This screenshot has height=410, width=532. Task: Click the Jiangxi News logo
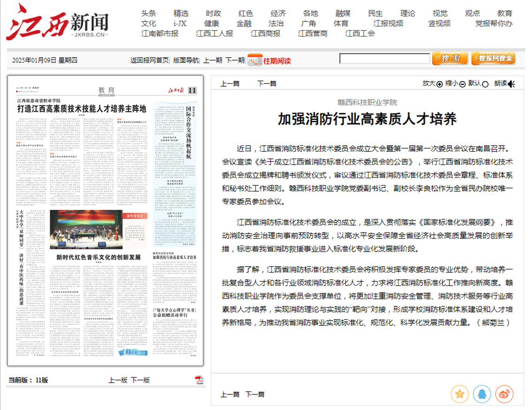[57, 22]
